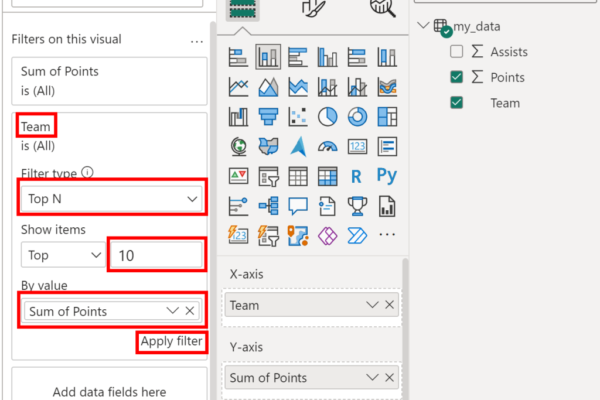This screenshot has height=400, width=600.
Task: Switch to the Format visual paintbrush tab
Action: coord(313,8)
